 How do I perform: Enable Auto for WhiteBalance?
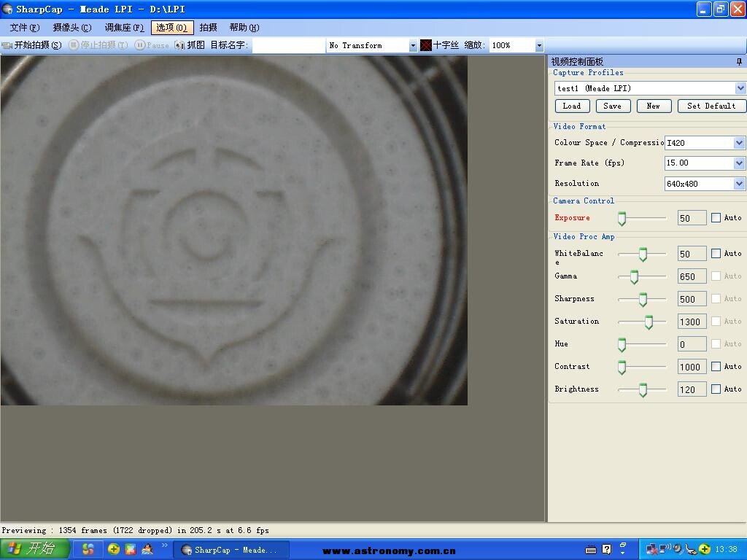pos(716,253)
